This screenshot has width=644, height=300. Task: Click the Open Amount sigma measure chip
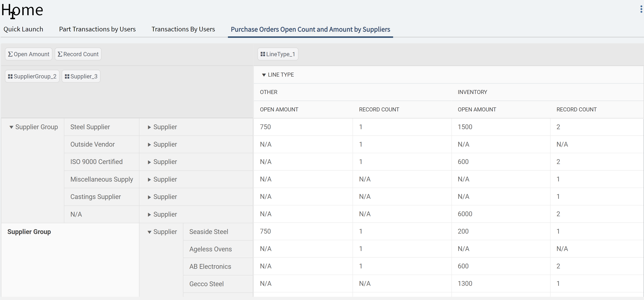[x=29, y=54]
